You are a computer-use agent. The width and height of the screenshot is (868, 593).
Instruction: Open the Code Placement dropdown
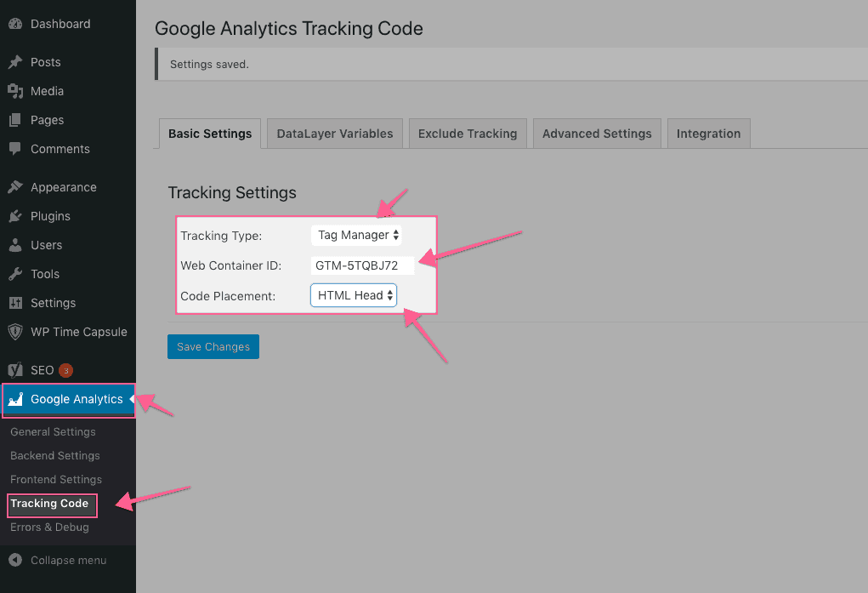(x=354, y=295)
